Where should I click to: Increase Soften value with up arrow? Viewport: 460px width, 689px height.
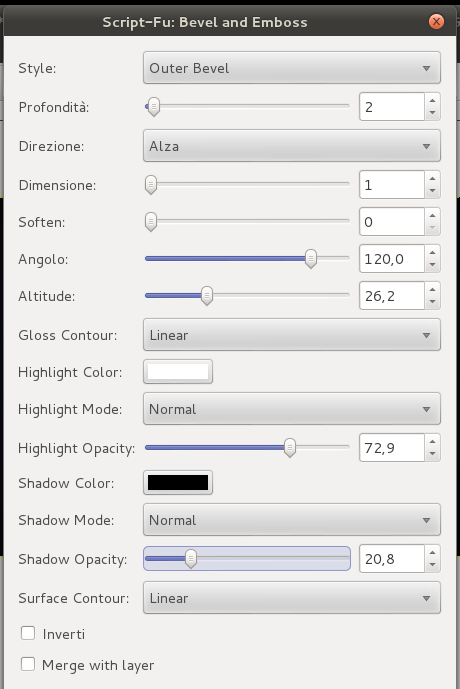pyautogui.click(x=432, y=216)
